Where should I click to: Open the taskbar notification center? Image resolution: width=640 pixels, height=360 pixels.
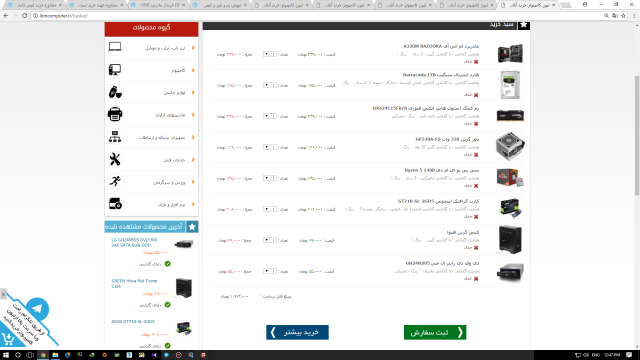click(x=629, y=355)
